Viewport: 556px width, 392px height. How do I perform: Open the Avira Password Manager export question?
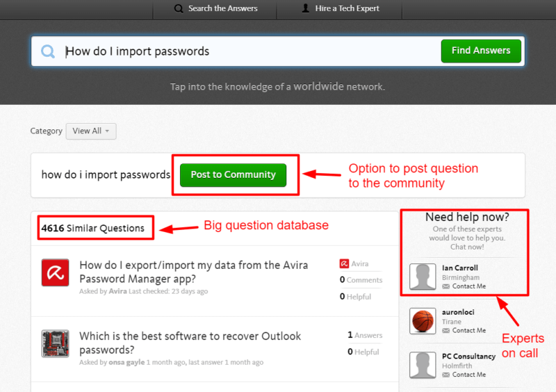(x=193, y=272)
